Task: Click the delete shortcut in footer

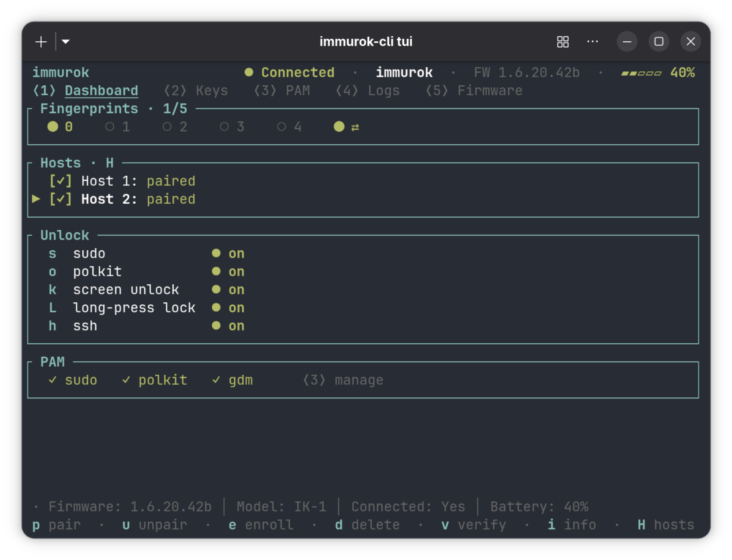Action: pos(367,525)
